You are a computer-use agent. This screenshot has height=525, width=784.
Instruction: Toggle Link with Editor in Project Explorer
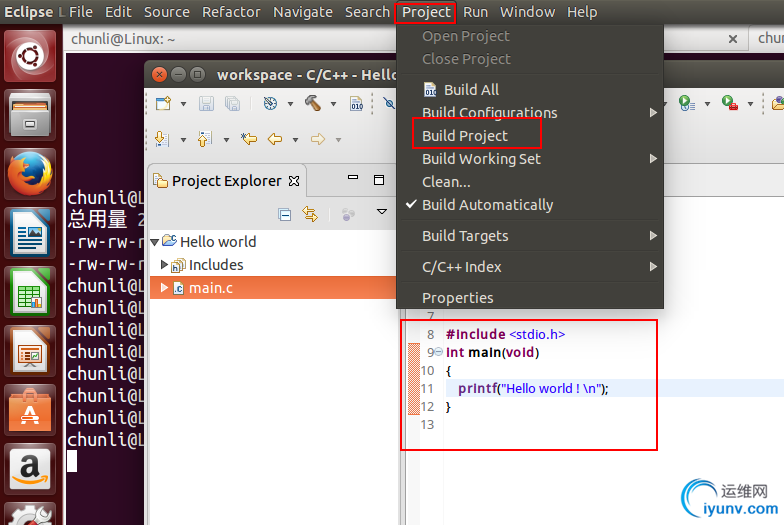(310, 214)
